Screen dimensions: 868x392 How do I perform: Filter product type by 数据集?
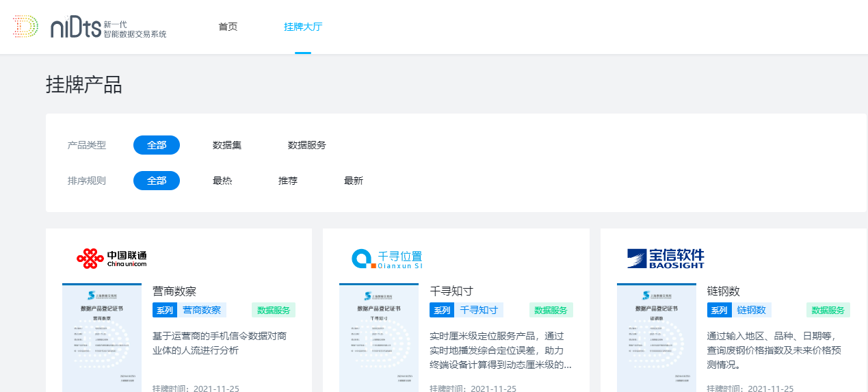227,145
